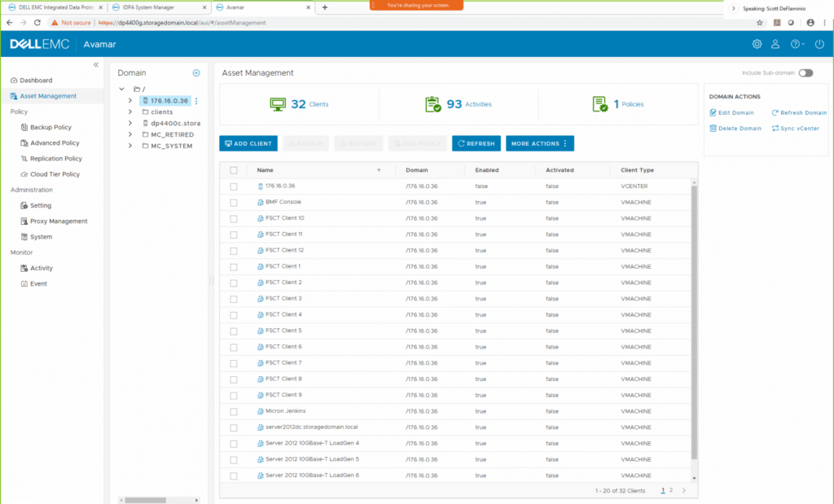Toggle the Include Sub-domain switch
Image resolution: width=834 pixels, height=504 pixels.
pyautogui.click(x=805, y=72)
